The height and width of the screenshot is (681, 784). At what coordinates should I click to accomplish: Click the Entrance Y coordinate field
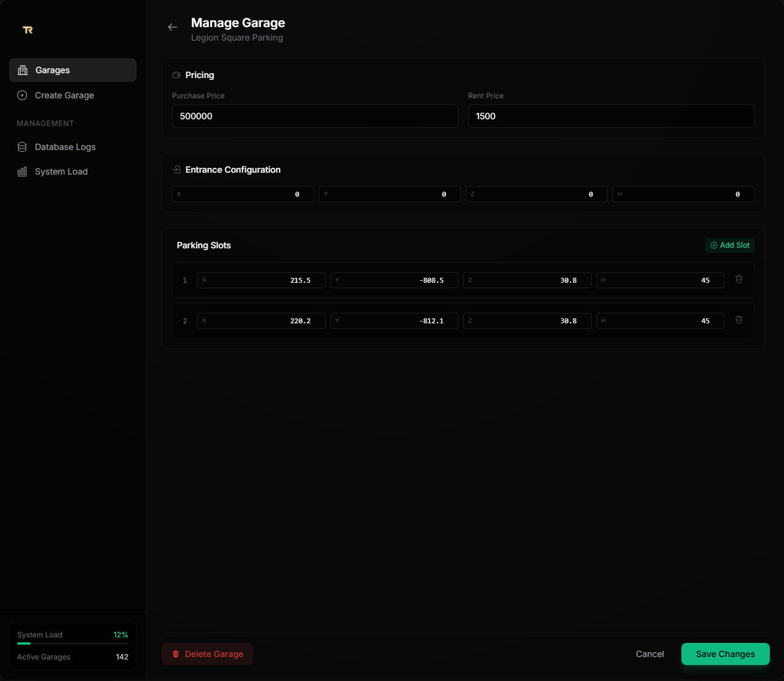coord(390,194)
